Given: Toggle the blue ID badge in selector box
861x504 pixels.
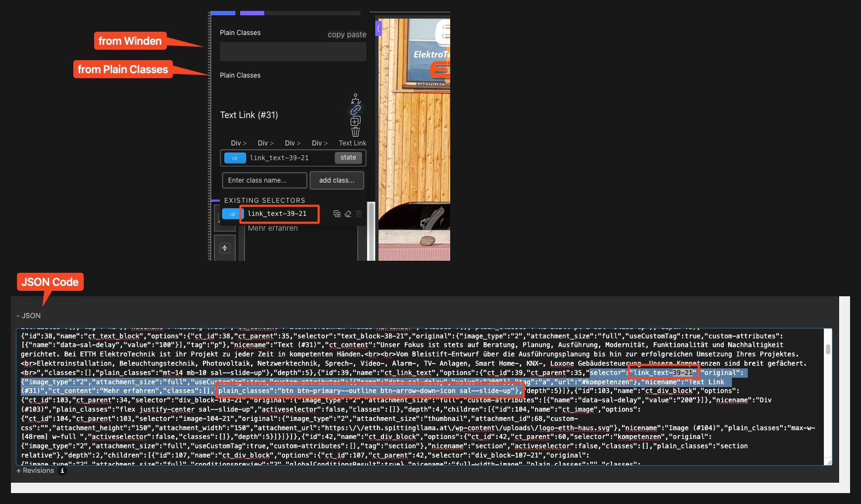Looking at the screenshot, I should click(x=235, y=158).
